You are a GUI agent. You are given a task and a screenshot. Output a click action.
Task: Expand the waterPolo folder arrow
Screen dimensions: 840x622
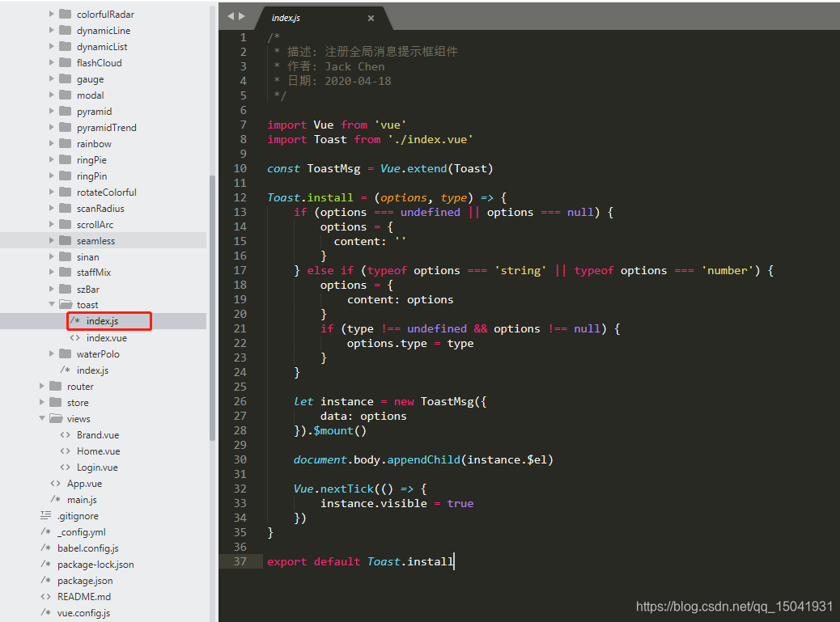52,353
